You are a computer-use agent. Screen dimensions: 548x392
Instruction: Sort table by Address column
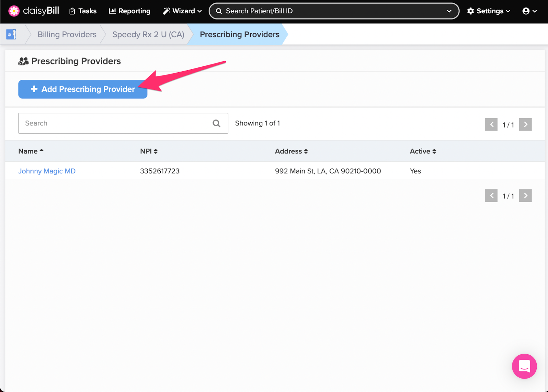[291, 151]
